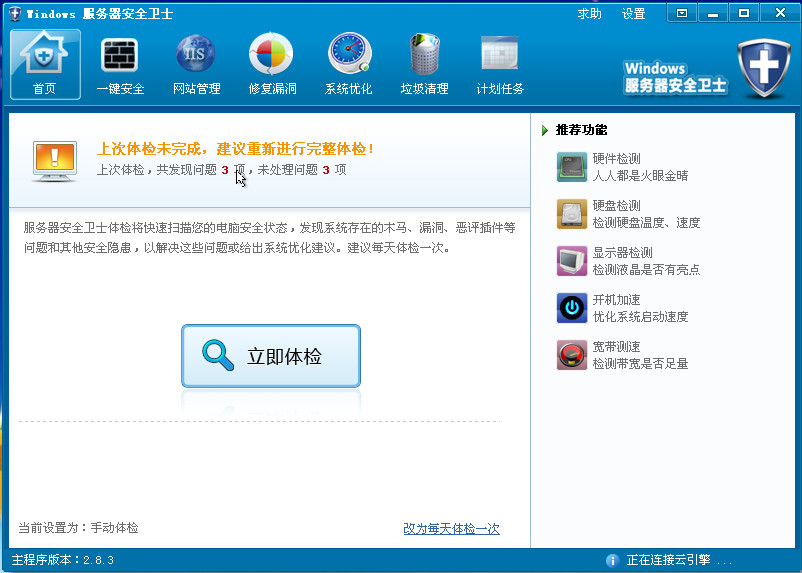
Task: Click the 主程序版本：2.8.3 status text
Action: 62,560
